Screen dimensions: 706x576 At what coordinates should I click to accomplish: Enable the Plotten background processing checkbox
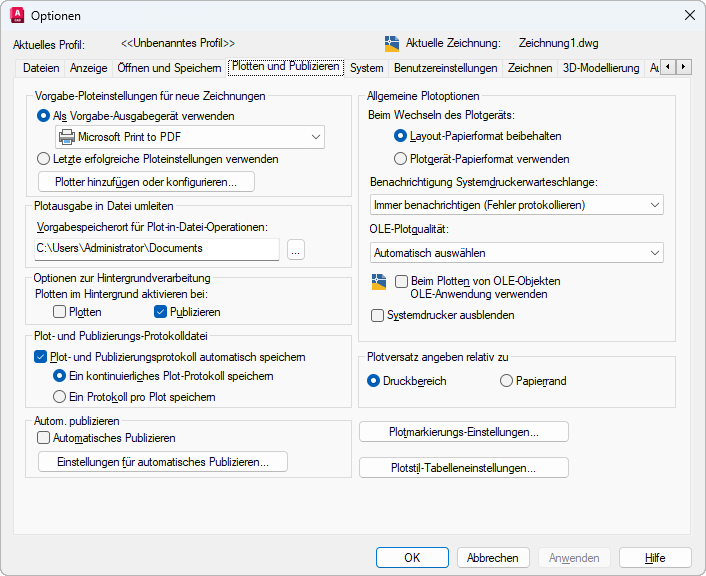(60, 312)
